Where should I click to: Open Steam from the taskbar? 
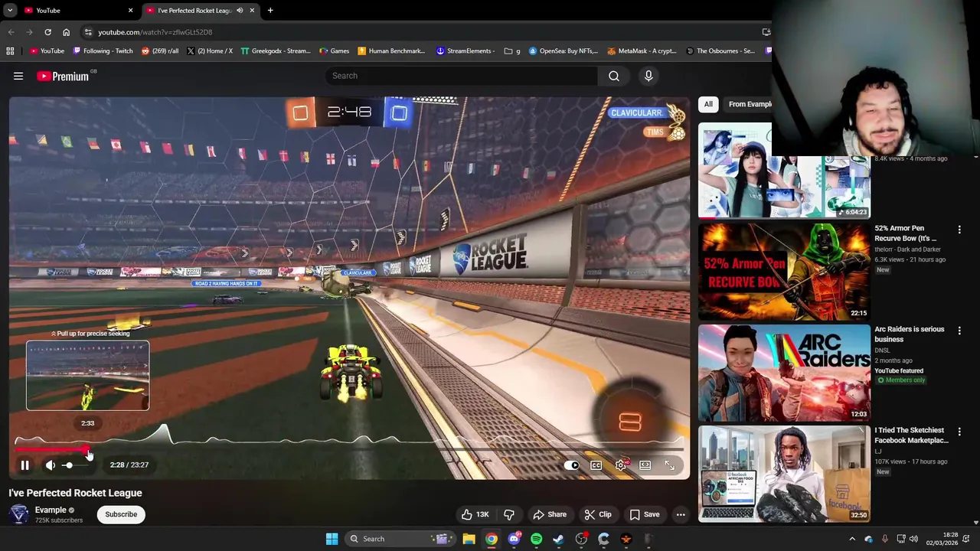coord(558,539)
